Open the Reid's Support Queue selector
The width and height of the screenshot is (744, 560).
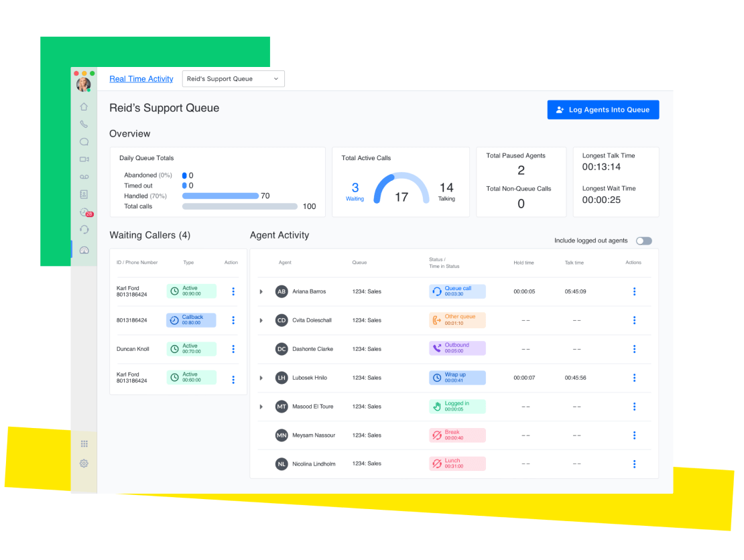pos(233,78)
